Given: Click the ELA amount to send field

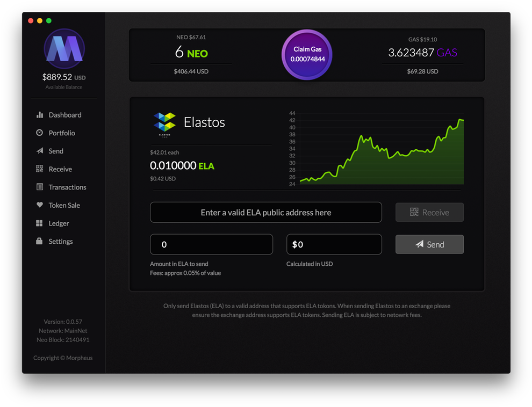Looking at the screenshot, I should pos(211,244).
